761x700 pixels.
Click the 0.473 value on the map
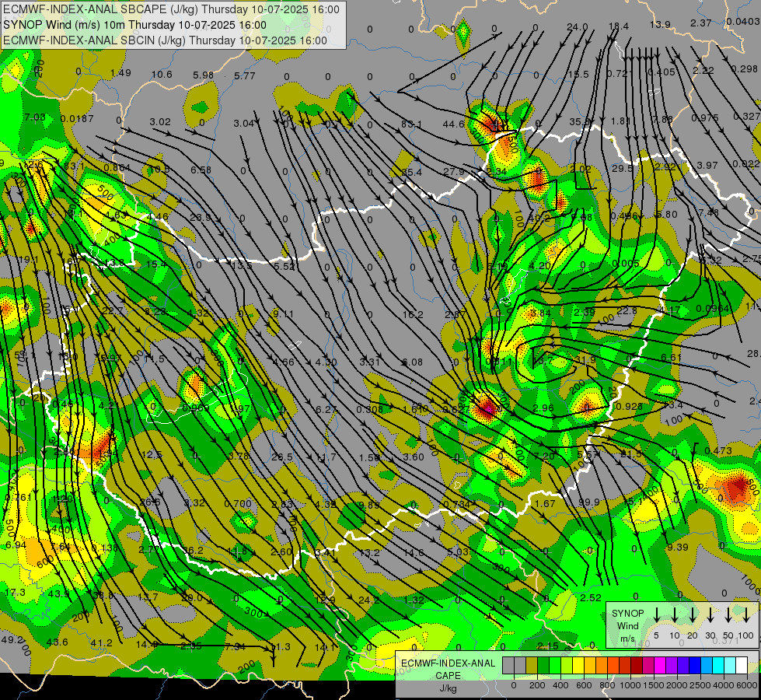tap(717, 451)
